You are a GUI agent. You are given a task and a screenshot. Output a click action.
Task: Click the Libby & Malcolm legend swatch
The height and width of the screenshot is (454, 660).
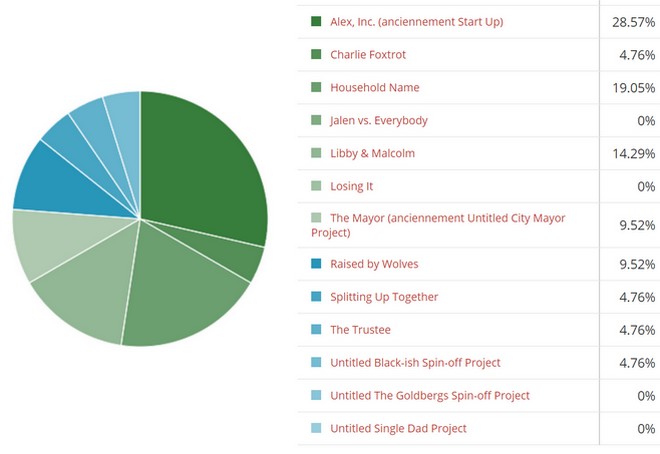(316, 153)
